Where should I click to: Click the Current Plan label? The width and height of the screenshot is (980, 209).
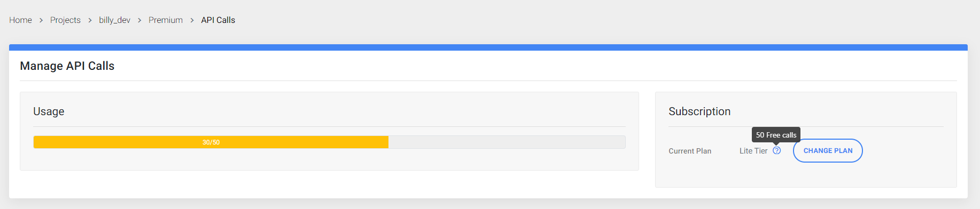[x=690, y=151]
